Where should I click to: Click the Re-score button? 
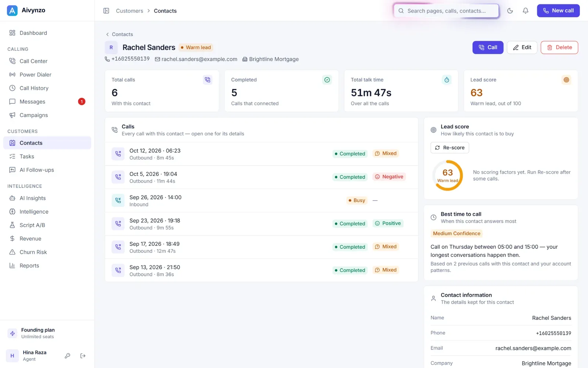coord(449,148)
